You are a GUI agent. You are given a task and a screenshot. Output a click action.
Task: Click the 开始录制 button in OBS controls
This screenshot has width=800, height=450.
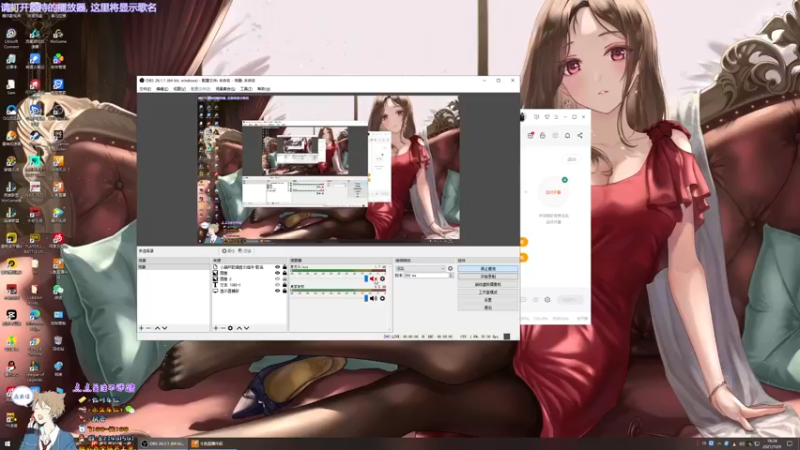tap(488, 277)
